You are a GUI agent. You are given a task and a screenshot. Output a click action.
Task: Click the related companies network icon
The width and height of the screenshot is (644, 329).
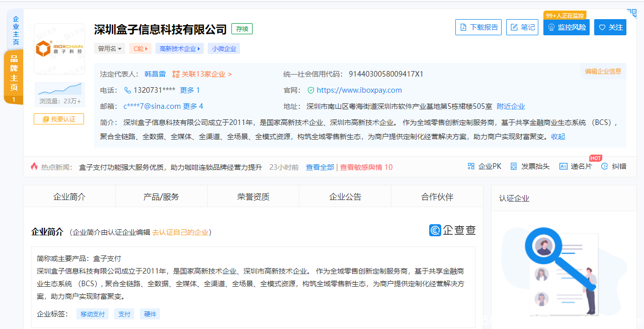tap(176, 74)
